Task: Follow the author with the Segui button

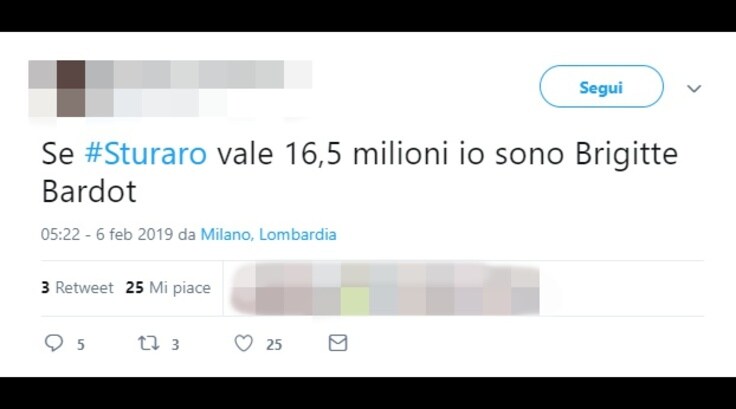Action: [x=601, y=87]
